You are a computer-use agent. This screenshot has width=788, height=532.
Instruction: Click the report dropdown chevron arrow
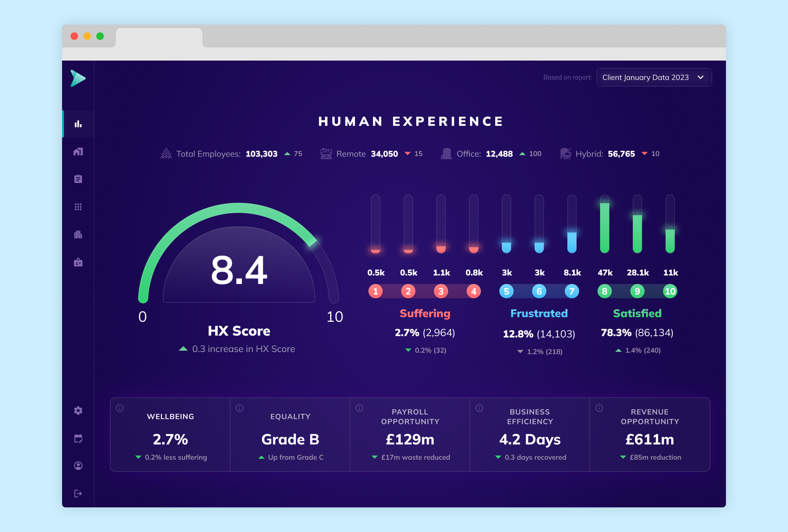[x=701, y=77]
